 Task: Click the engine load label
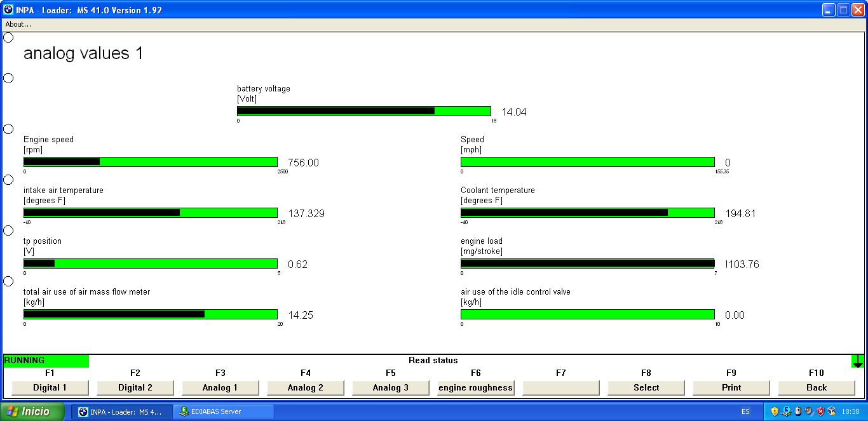point(482,241)
